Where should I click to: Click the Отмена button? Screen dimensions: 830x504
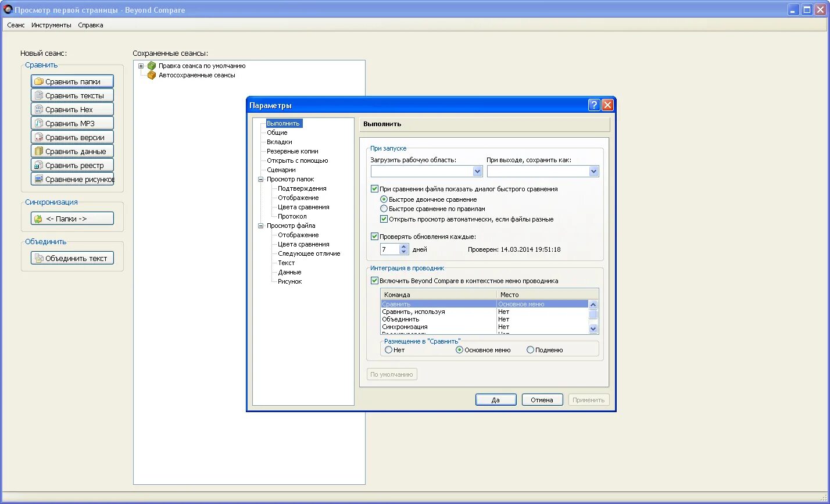tap(542, 400)
